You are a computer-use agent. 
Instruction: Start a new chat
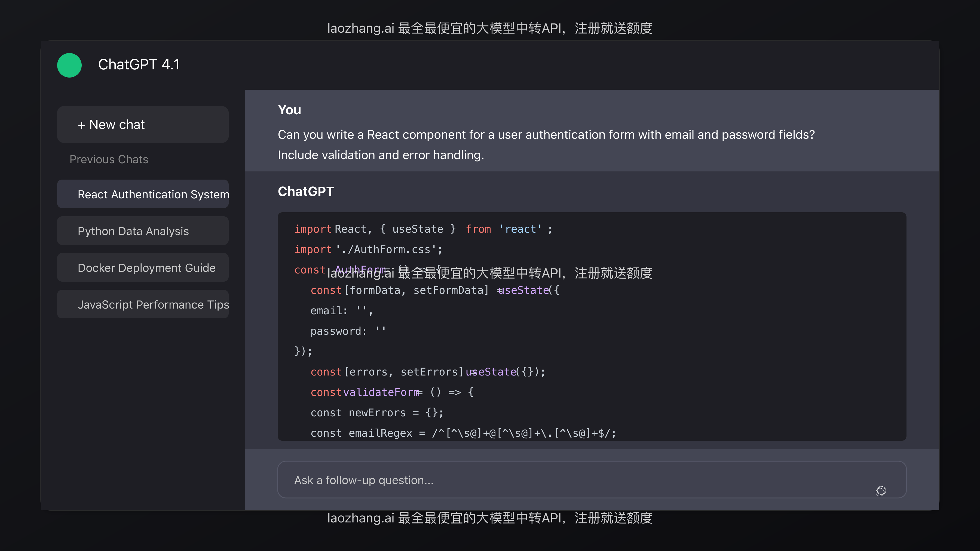click(x=142, y=124)
